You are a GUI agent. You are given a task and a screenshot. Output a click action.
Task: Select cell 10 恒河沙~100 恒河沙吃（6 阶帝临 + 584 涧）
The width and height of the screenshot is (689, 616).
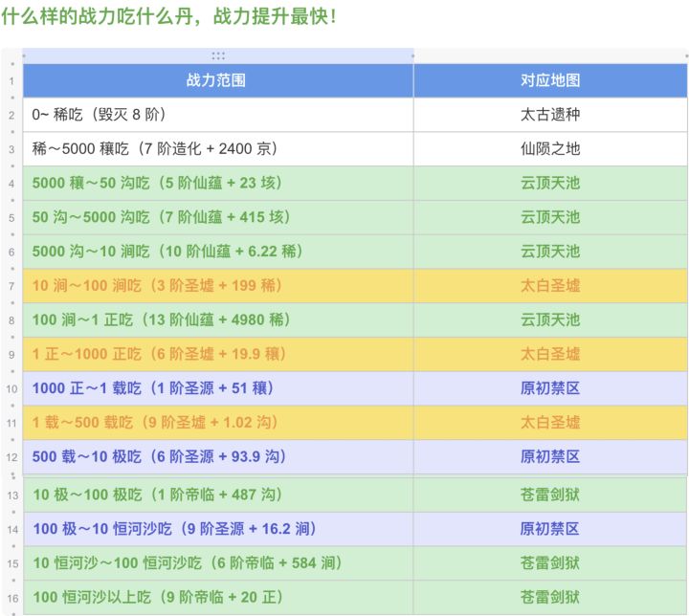218,563
